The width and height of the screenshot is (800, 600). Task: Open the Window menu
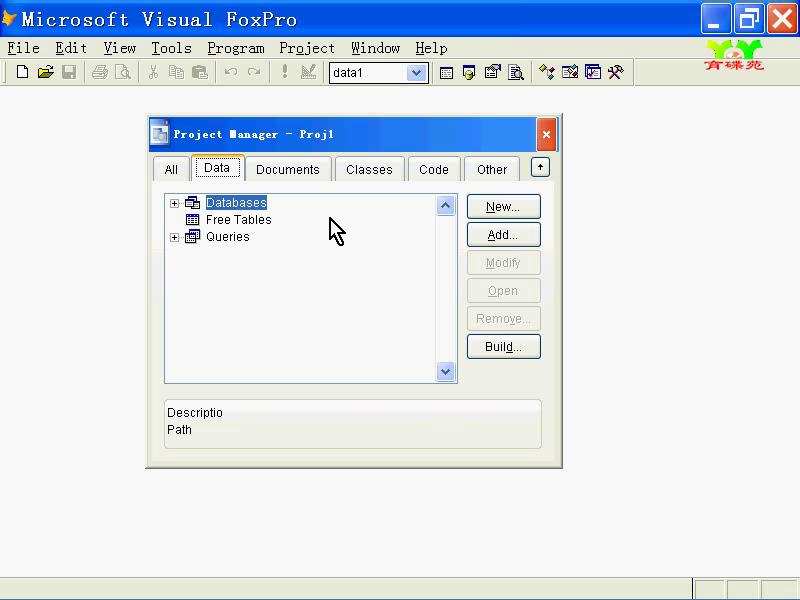(x=376, y=48)
